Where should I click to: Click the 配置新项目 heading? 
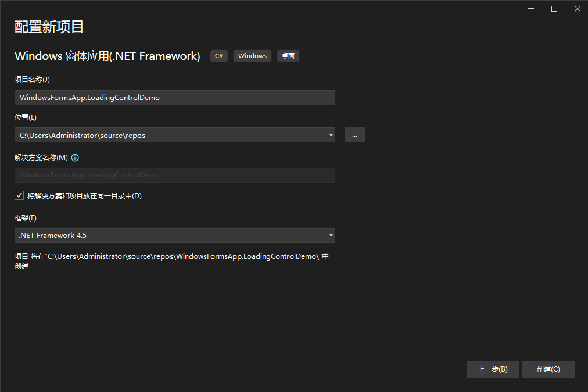click(49, 27)
